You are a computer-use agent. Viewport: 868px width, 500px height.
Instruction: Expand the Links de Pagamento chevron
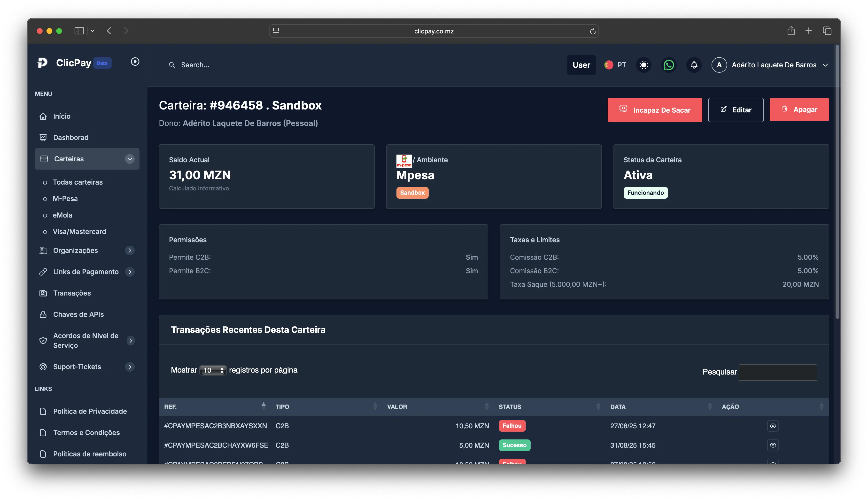click(130, 272)
